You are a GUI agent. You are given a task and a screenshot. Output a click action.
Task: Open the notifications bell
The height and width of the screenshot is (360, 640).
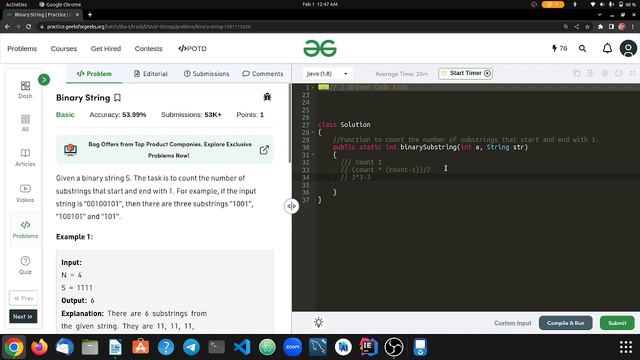tap(607, 48)
